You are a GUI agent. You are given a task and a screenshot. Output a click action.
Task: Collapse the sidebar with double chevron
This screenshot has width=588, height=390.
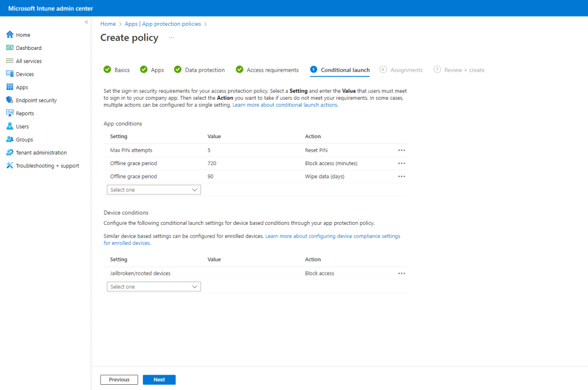pyautogui.click(x=86, y=22)
